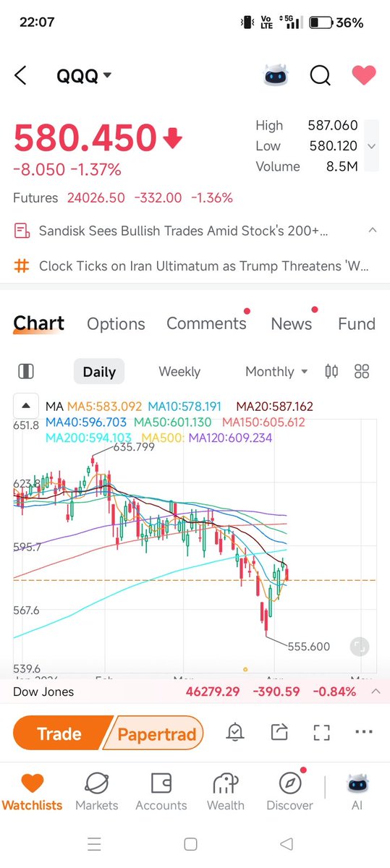390x868 pixels.
Task: Switch to the News tab
Action: (x=291, y=324)
